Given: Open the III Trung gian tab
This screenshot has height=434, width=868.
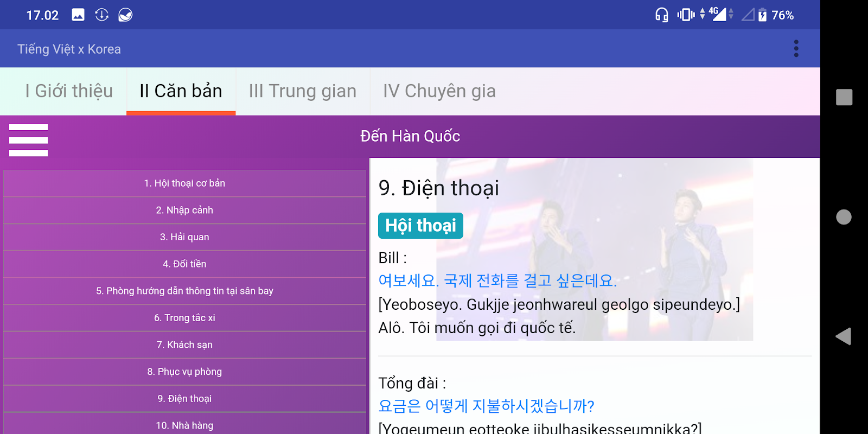Looking at the screenshot, I should pyautogui.click(x=303, y=91).
